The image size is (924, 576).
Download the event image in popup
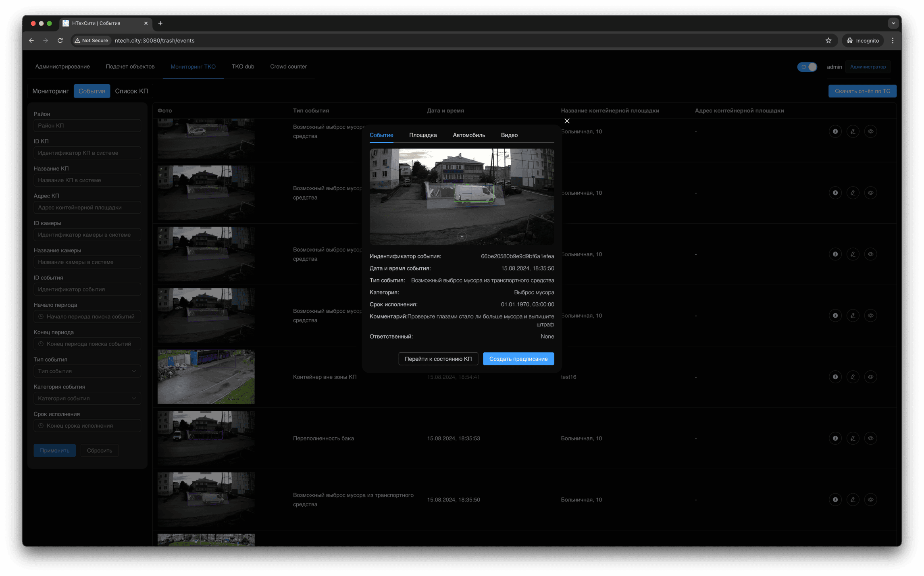462,237
